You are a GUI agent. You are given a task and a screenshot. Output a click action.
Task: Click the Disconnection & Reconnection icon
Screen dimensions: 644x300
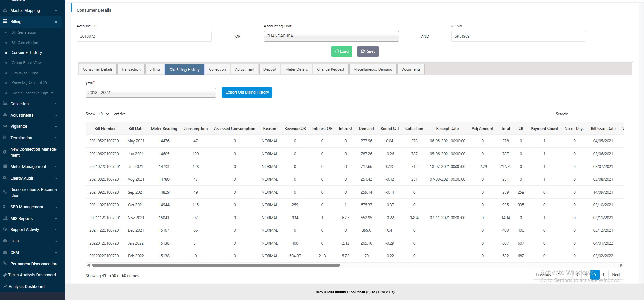coord(5,192)
